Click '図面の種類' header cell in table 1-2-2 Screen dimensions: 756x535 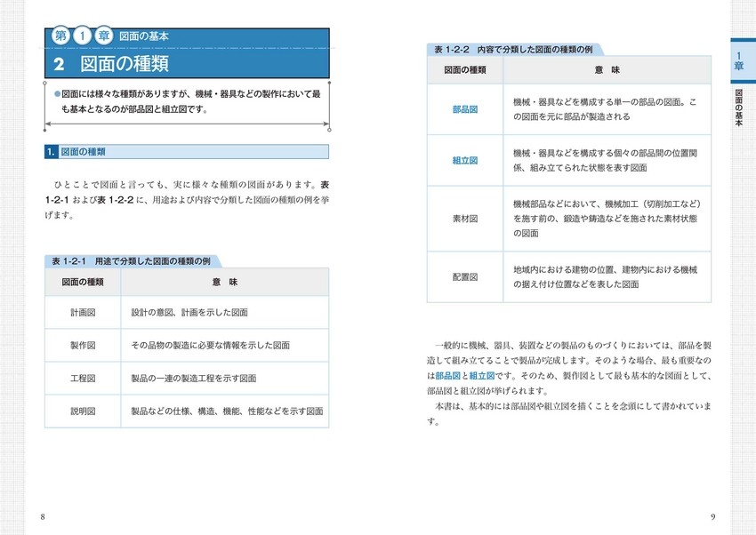465,70
